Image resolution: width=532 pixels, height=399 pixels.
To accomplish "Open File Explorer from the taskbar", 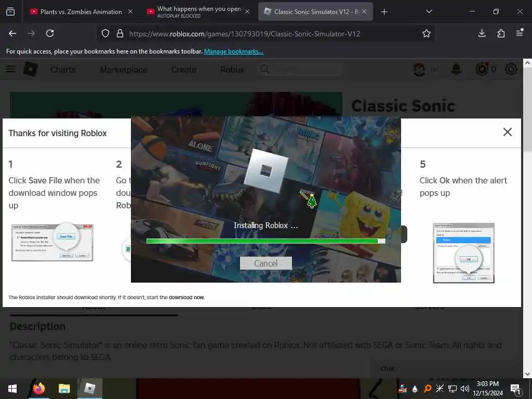I will point(64,389).
